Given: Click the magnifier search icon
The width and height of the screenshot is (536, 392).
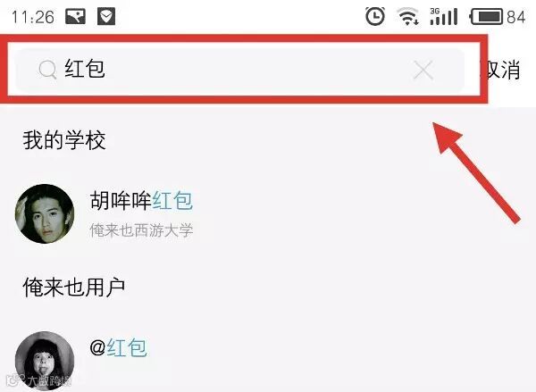Looking at the screenshot, I should 47,70.
